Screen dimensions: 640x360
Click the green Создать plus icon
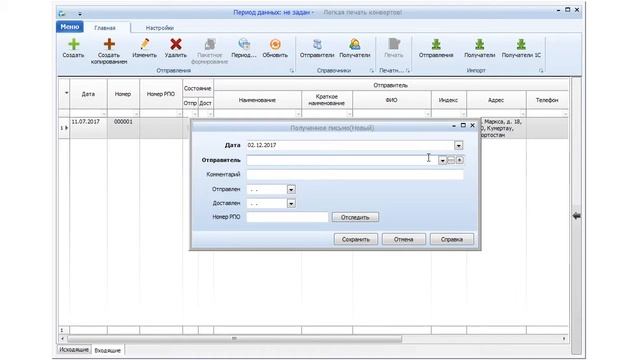coord(74,44)
